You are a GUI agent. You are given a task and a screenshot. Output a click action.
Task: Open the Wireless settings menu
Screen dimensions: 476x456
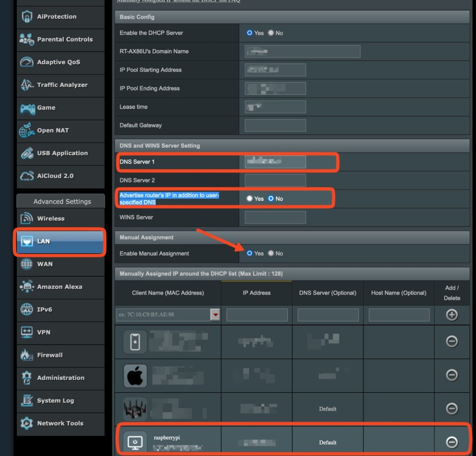51,218
